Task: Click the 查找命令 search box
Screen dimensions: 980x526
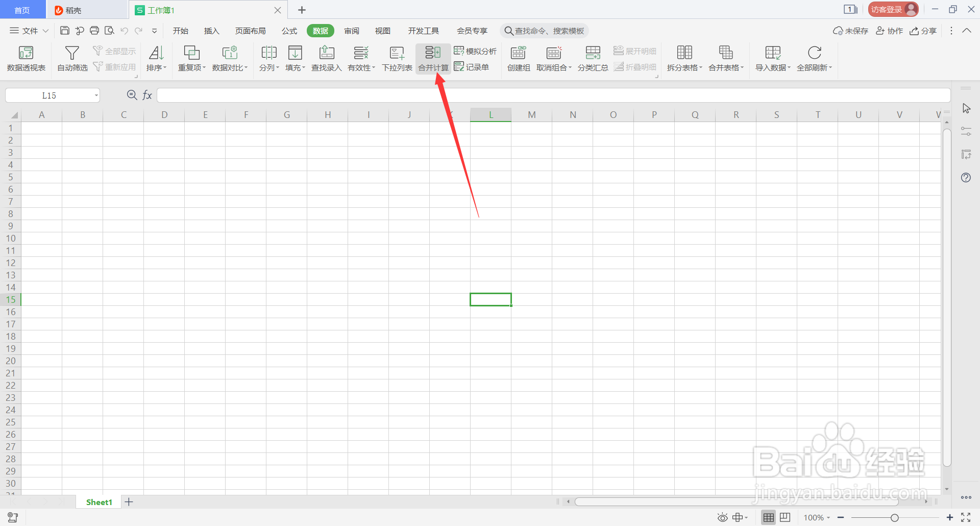Action: tap(544, 31)
